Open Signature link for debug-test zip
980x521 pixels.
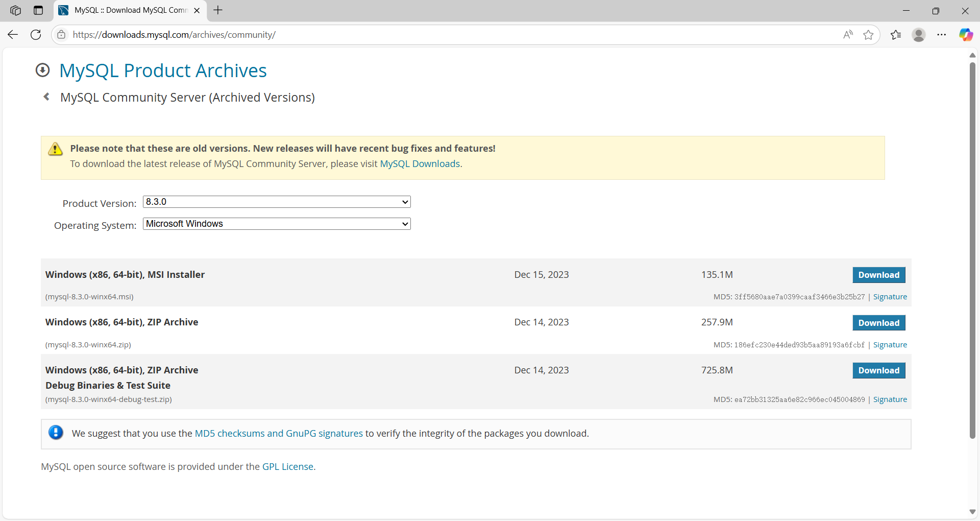[x=890, y=399]
